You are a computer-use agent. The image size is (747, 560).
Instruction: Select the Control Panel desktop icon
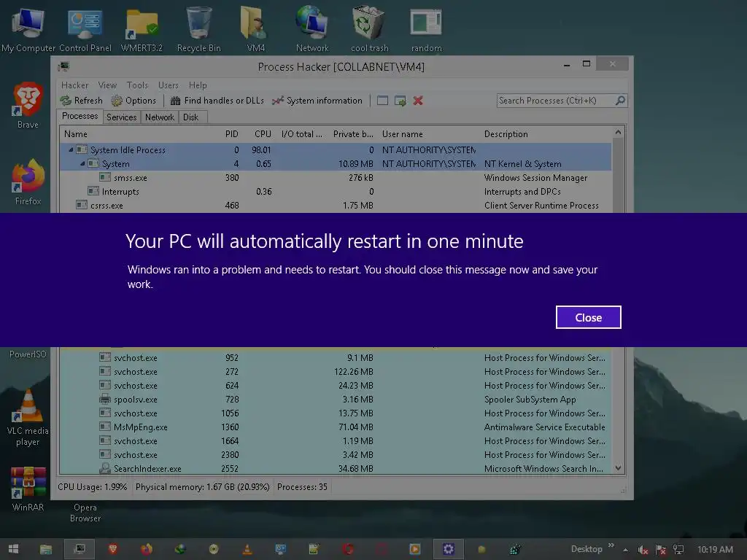(x=85, y=29)
